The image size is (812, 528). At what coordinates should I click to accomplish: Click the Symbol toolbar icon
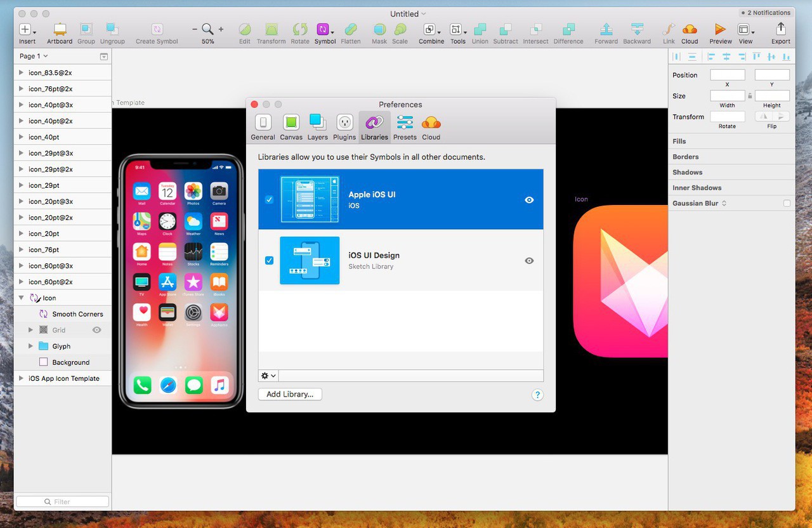323,30
